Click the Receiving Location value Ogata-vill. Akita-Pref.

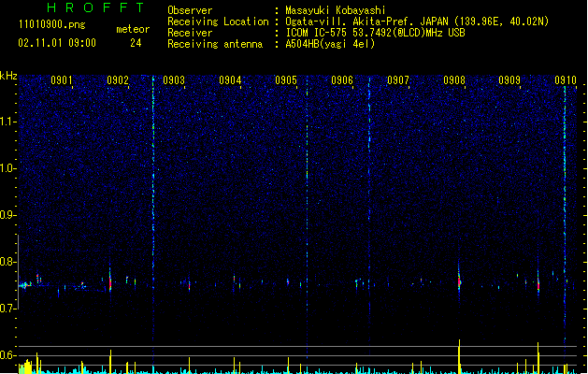(351, 22)
